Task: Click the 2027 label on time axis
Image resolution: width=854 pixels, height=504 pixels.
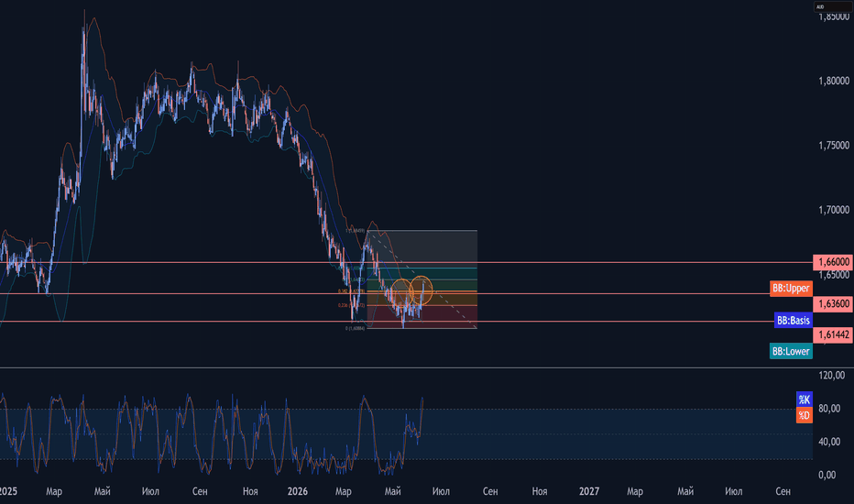Action: [x=589, y=491]
